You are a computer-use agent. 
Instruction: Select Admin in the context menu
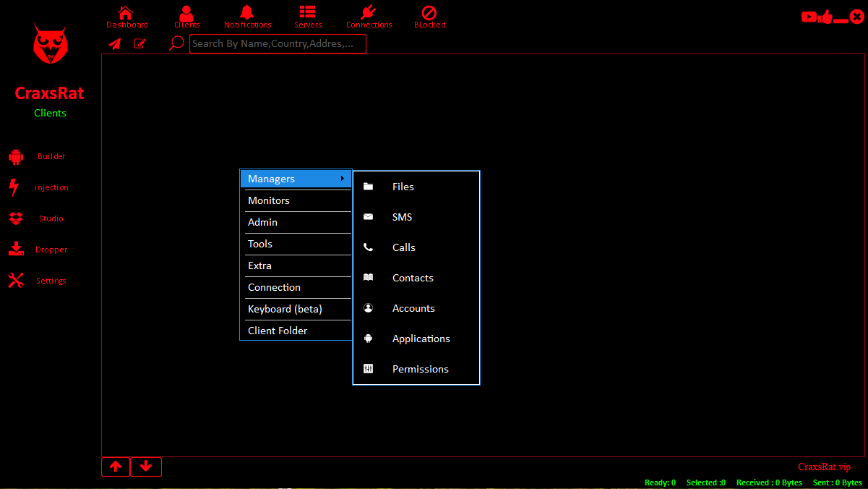click(x=296, y=222)
